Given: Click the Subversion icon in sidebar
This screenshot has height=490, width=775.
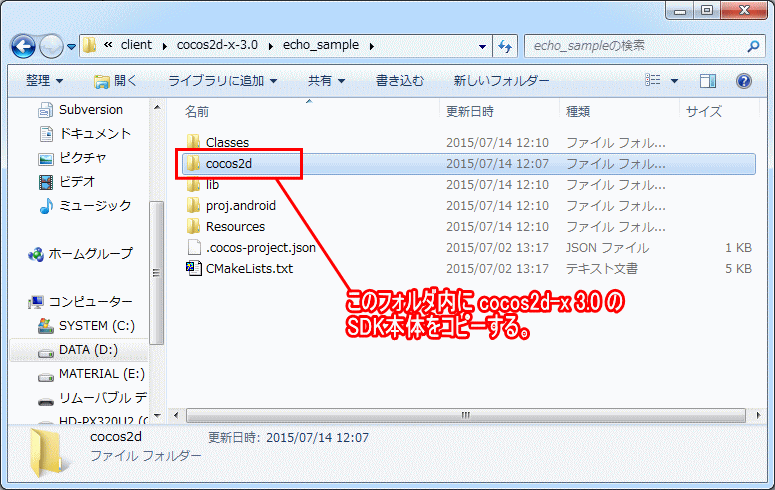Looking at the screenshot, I should [x=45, y=110].
